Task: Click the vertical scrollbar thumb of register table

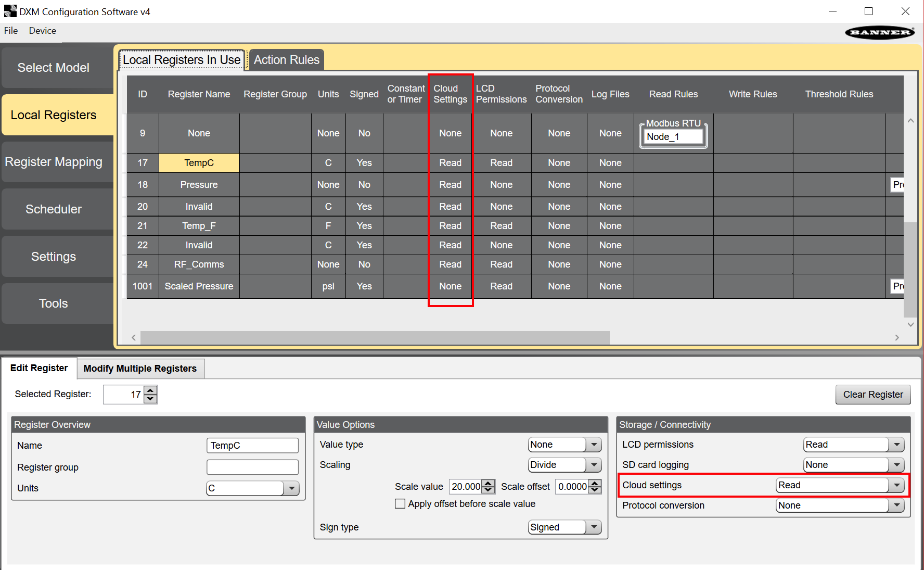Action: click(910, 270)
